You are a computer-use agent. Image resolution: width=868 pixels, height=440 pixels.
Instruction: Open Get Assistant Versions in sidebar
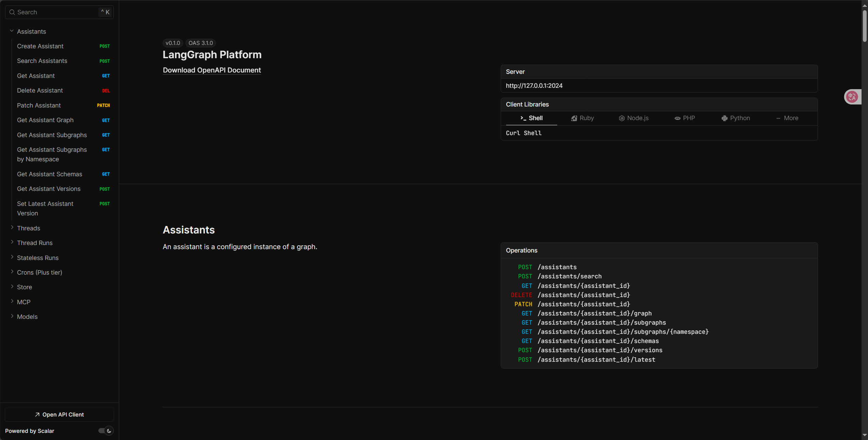(x=63, y=189)
